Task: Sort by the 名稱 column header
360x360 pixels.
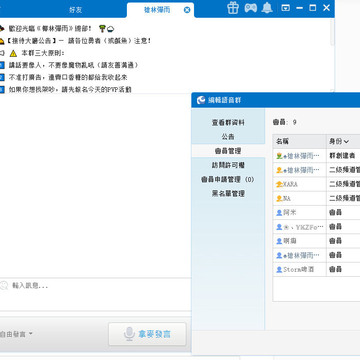Action: click(299, 142)
